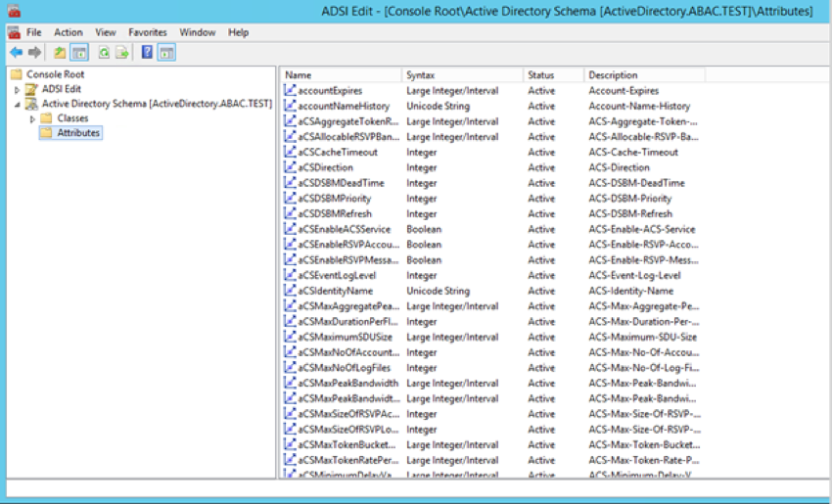The width and height of the screenshot is (832, 504).
Task: Click the aCSDSBMPriority attribute icon
Action: [x=291, y=198]
